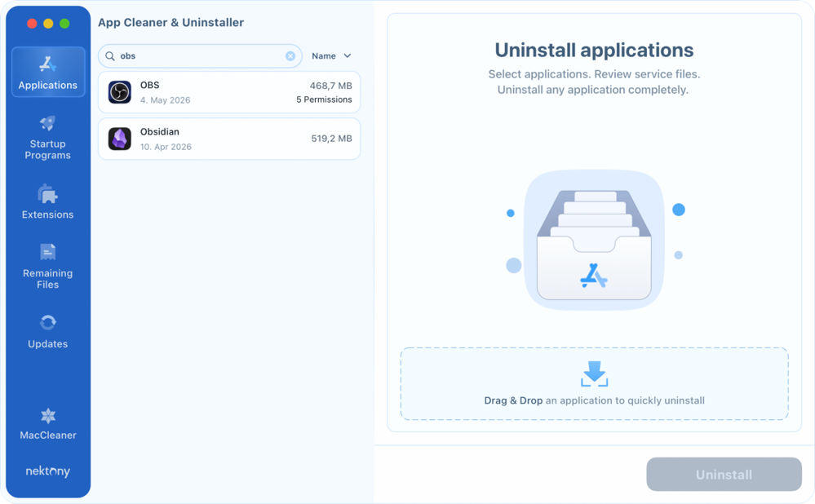Click the 'App Cleaner & Uninstaller' title

click(171, 22)
